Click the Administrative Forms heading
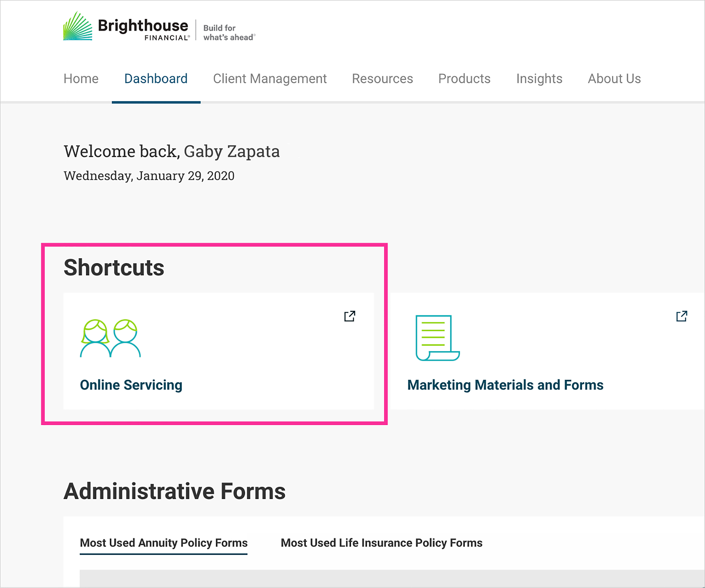 point(174,491)
